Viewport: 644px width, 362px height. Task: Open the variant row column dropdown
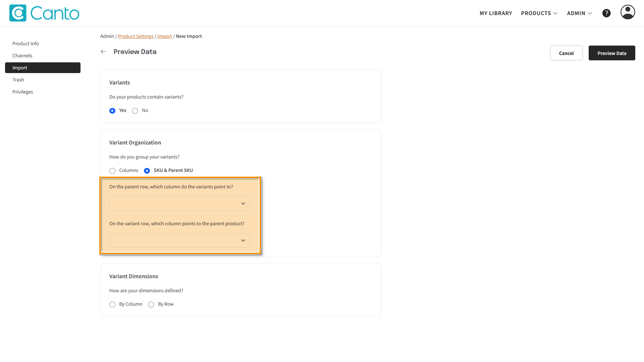(179, 240)
